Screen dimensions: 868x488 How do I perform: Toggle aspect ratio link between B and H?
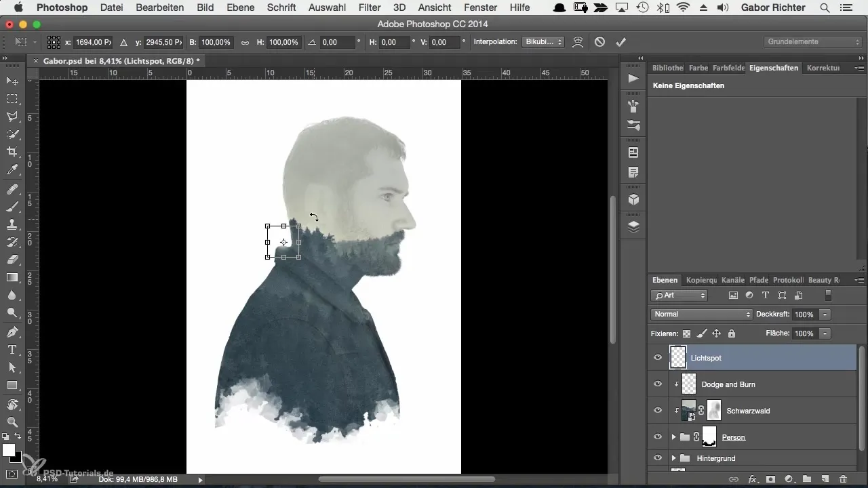245,42
